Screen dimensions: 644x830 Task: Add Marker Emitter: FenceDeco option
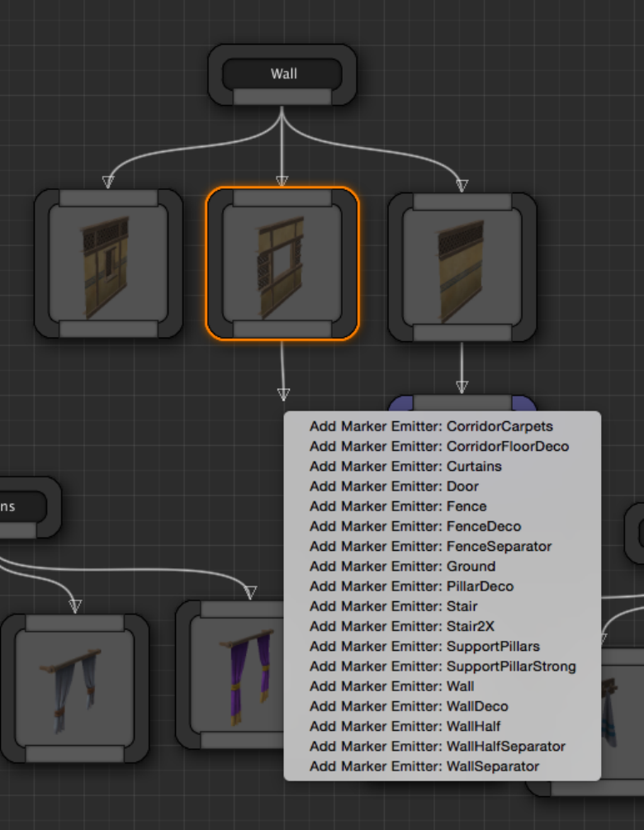point(442,527)
